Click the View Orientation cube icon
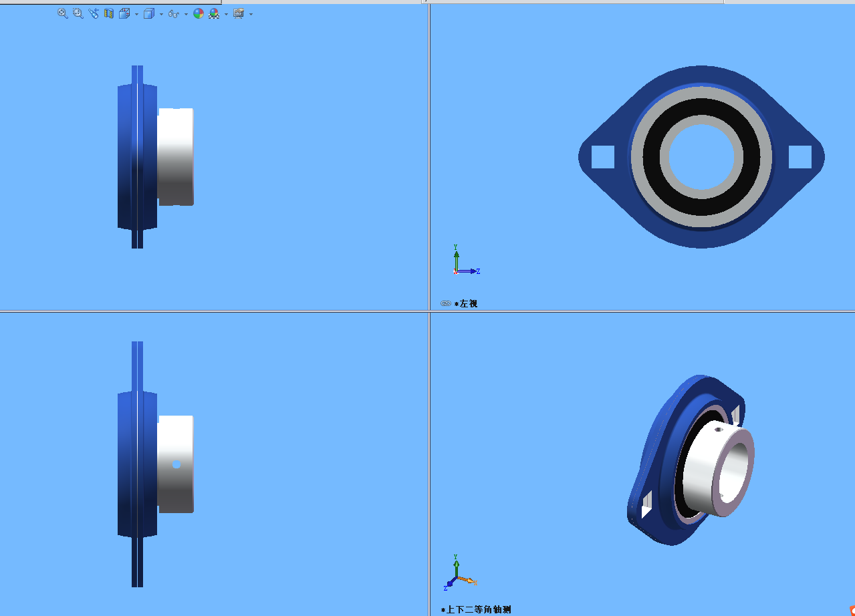This screenshot has width=855, height=616. tap(124, 13)
